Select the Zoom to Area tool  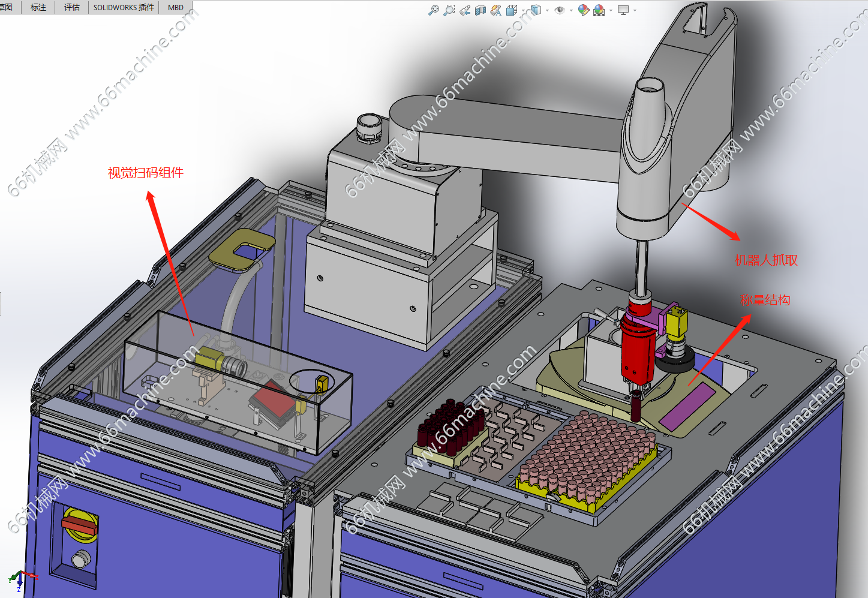[449, 10]
